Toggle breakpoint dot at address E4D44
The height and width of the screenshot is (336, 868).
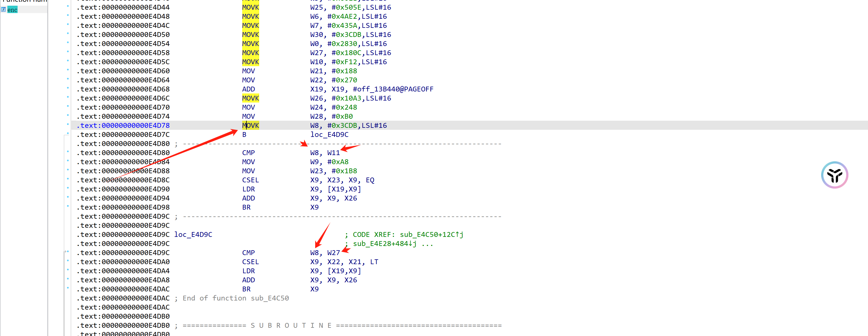(x=68, y=7)
